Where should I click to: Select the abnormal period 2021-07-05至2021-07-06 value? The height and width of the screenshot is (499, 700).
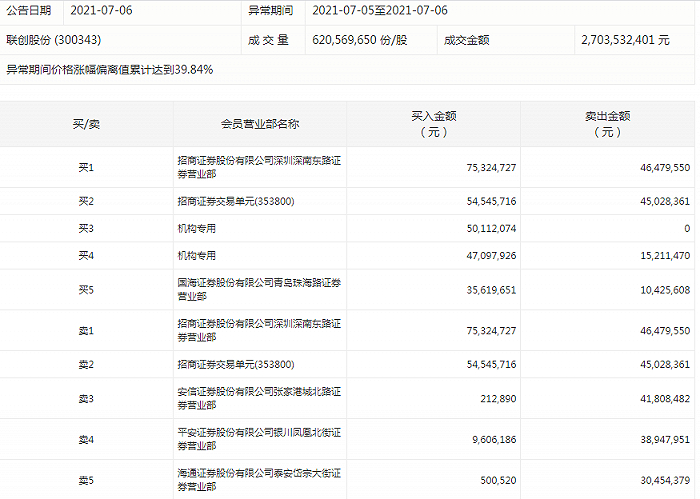point(380,11)
